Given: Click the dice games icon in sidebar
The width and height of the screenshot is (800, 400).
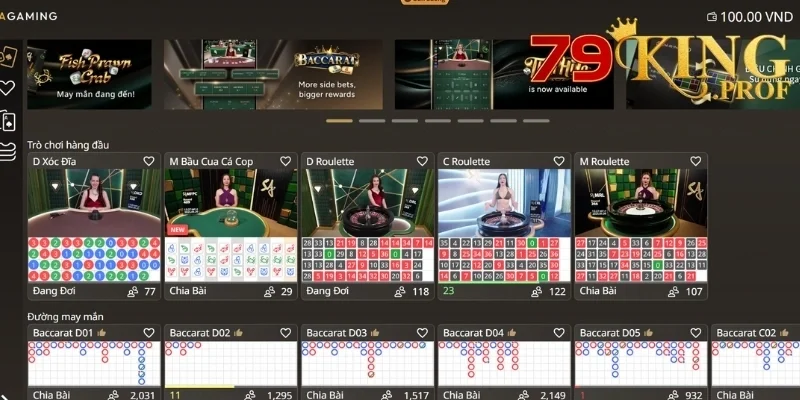Looking at the screenshot, I should click(8, 54).
